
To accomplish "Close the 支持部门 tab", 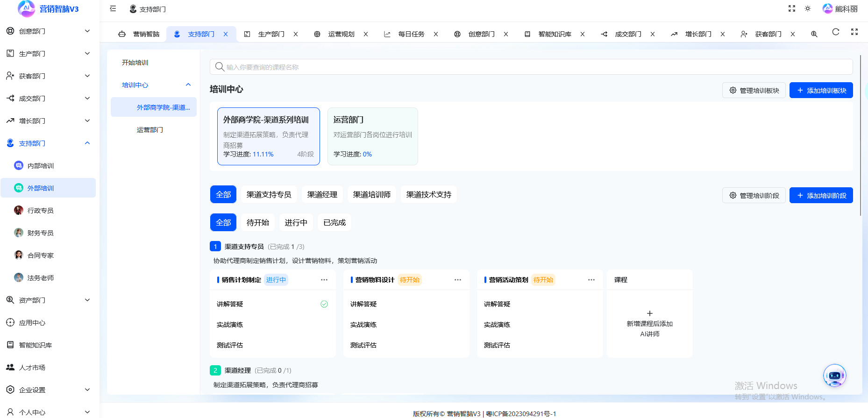I will tap(226, 34).
